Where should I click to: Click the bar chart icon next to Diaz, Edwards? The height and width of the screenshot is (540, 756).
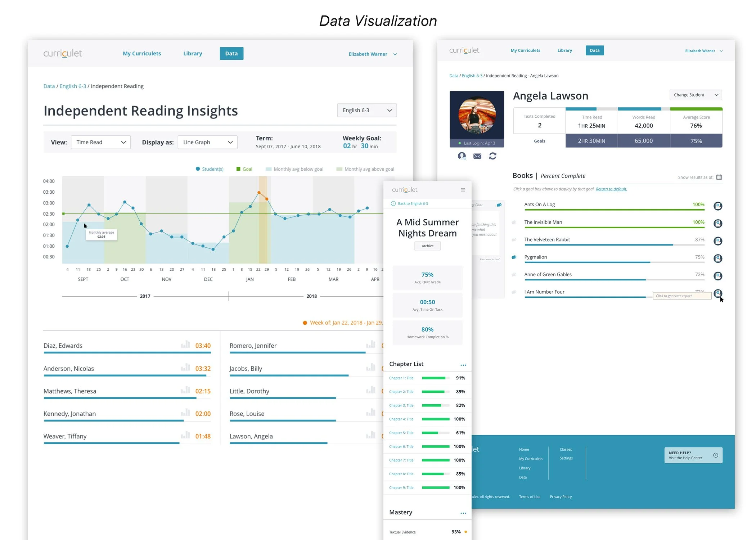point(185,345)
